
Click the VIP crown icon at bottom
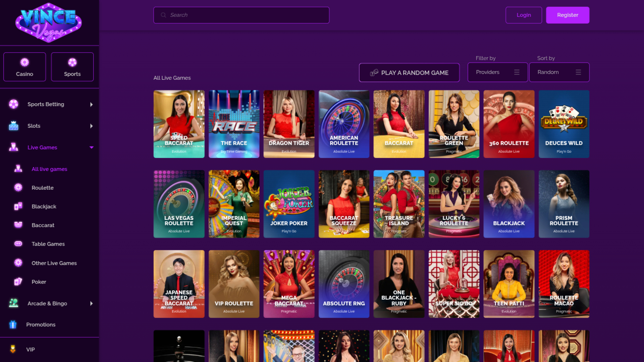pos(13,349)
